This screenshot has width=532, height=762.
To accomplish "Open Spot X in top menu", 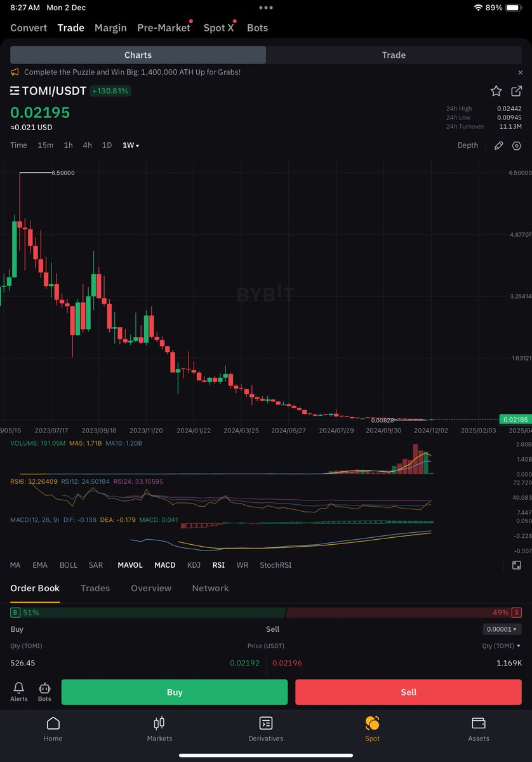I will pyautogui.click(x=219, y=28).
